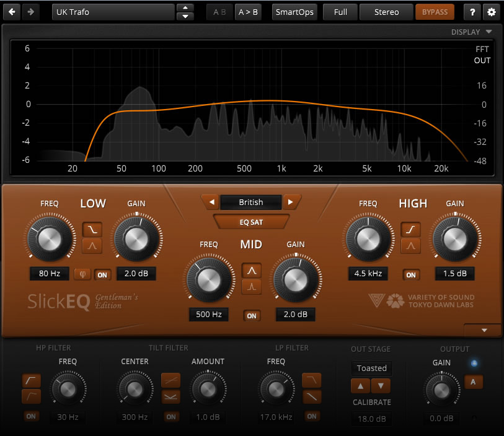Select previous EQ model arrow

[x=211, y=203]
